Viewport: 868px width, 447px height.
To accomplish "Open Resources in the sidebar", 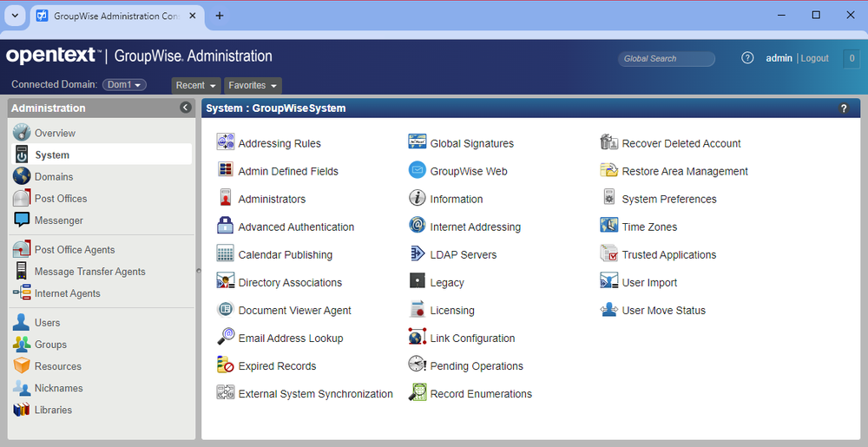I will (102, 366).
